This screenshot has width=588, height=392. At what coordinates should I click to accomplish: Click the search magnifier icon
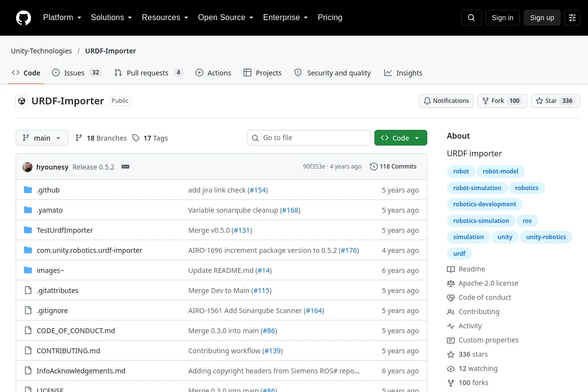[471, 18]
